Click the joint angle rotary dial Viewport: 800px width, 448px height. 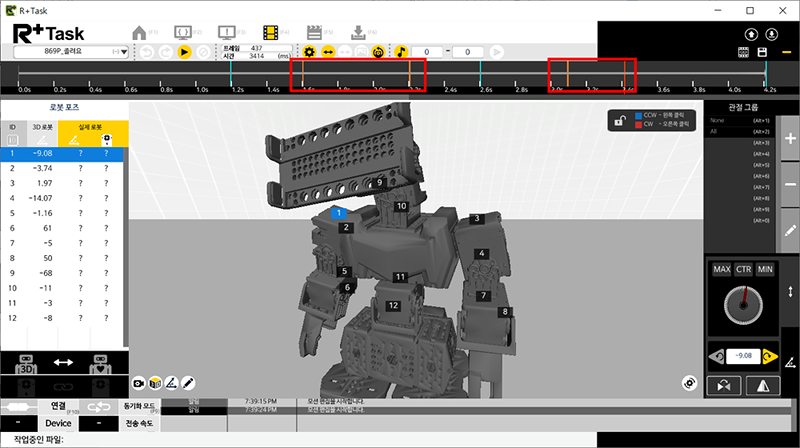coord(742,303)
